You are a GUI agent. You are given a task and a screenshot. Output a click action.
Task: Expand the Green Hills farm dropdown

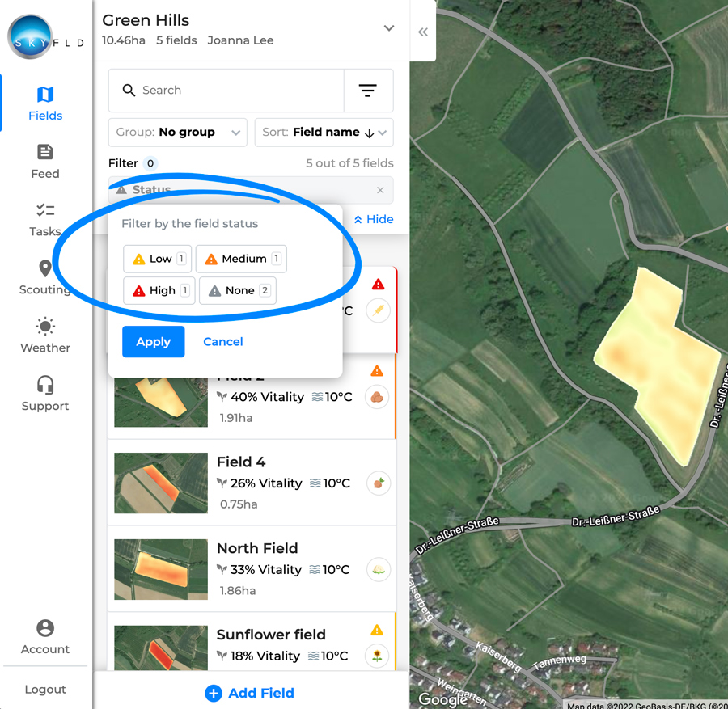pyautogui.click(x=389, y=28)
